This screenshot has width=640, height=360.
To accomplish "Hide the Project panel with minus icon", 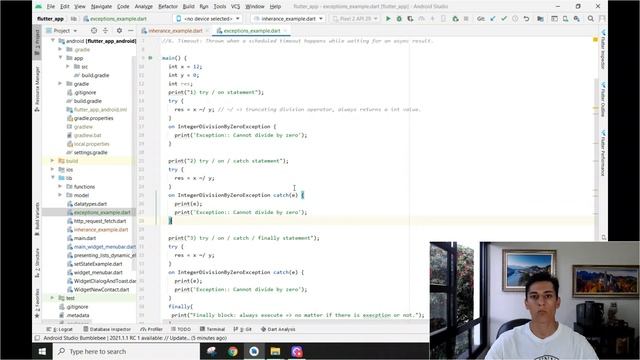I will [x=131, y=31].
